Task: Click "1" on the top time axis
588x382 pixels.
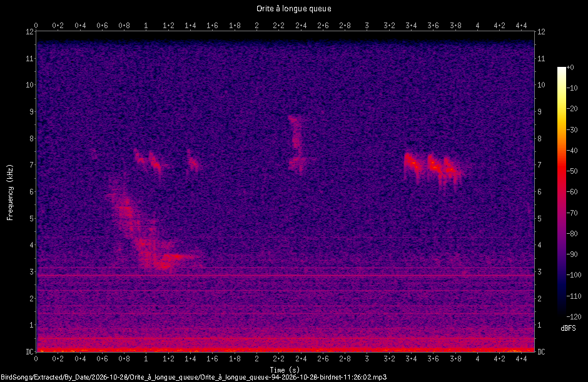Action: coord(146,26)
